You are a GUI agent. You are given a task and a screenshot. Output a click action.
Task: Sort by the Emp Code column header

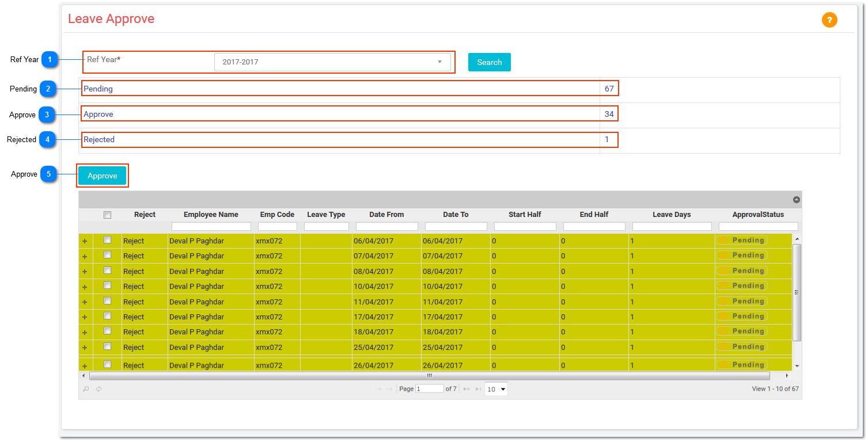277,215
